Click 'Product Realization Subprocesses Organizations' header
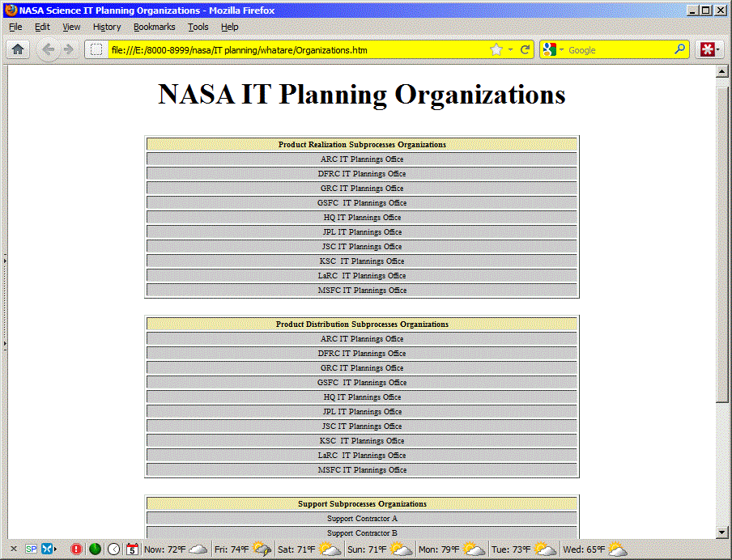This screenshot has width=732, height=560. 362,145
